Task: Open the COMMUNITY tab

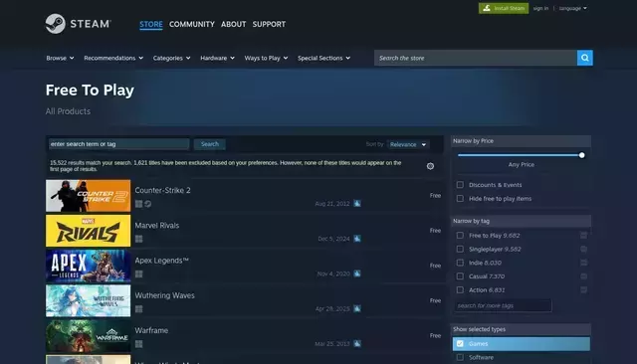Action: click(x=192, y=24)
